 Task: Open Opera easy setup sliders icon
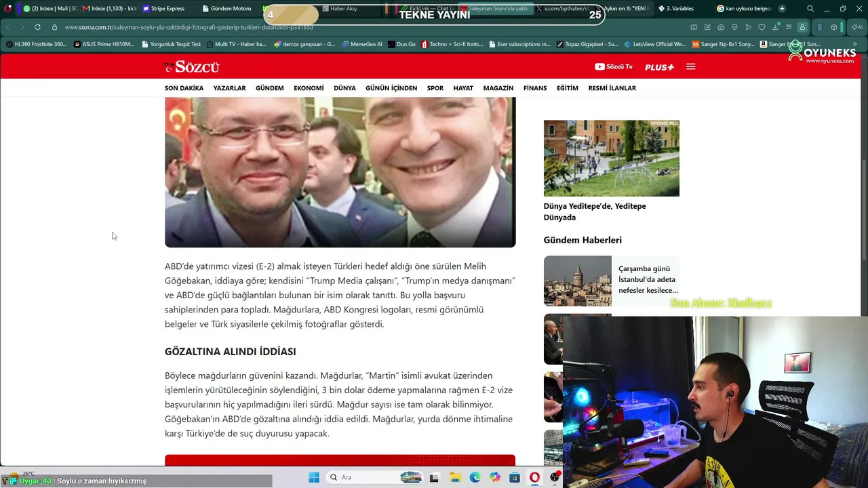pyautogui.click(x=789, y=27)
